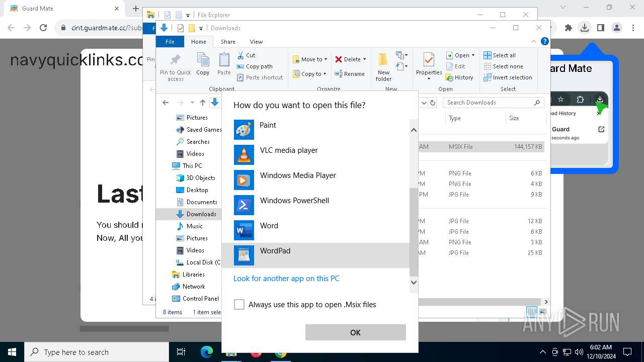This screenshot has width=644, height=362.
Task: Open Chrome extensions puzzle icon
Action: click(569, 28)
